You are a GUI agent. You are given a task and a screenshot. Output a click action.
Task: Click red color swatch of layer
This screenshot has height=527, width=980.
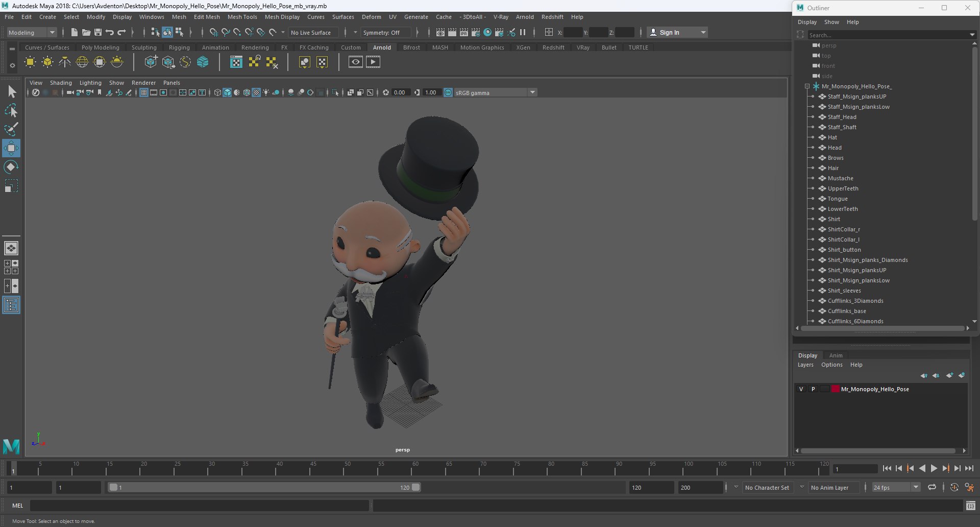pyautogui.click(x=836, y=389)
